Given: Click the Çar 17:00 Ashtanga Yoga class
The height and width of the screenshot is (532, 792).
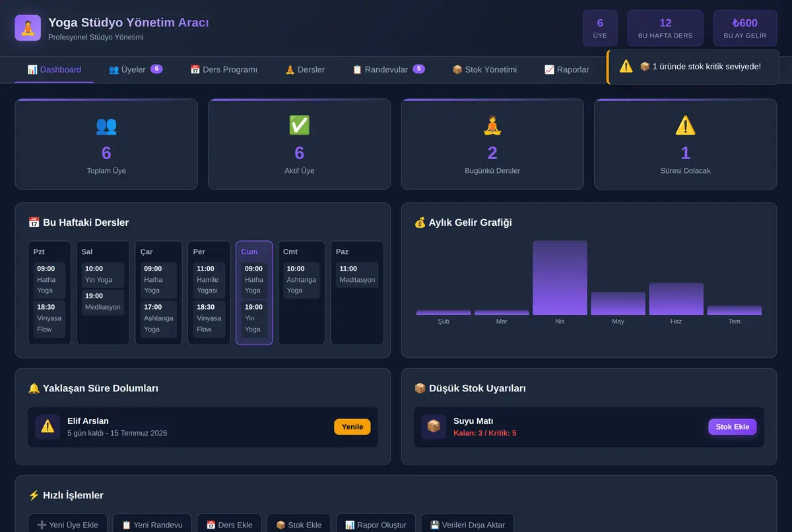Looking at the screenshot, I should coord(158,318).
